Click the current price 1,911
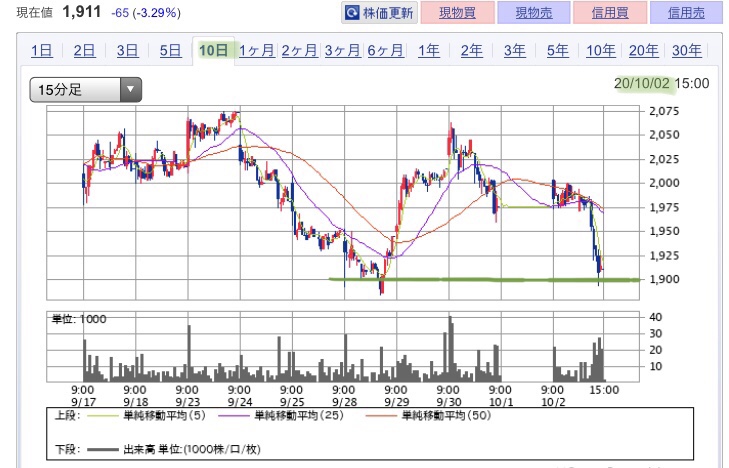The height and width of the screenshot is (468, 729). coord(82,12)
